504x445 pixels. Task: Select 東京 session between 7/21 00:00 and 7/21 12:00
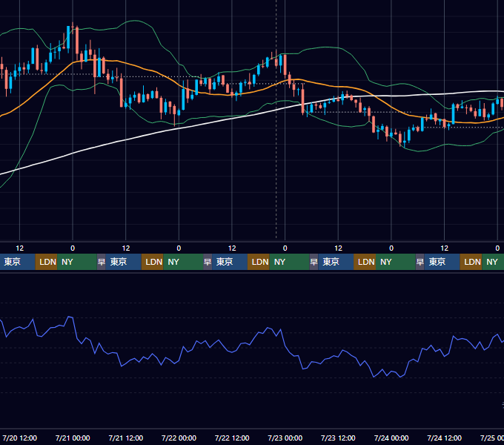(124, 262)
